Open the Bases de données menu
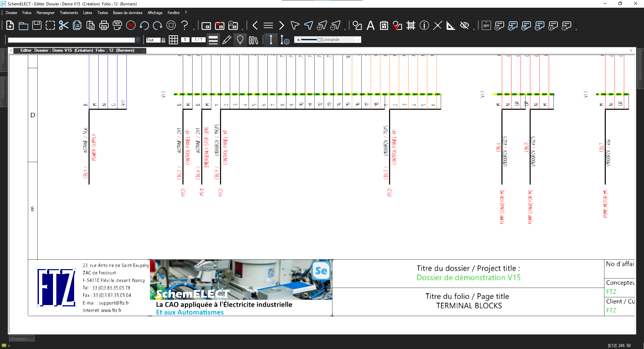 coord(127,13)
